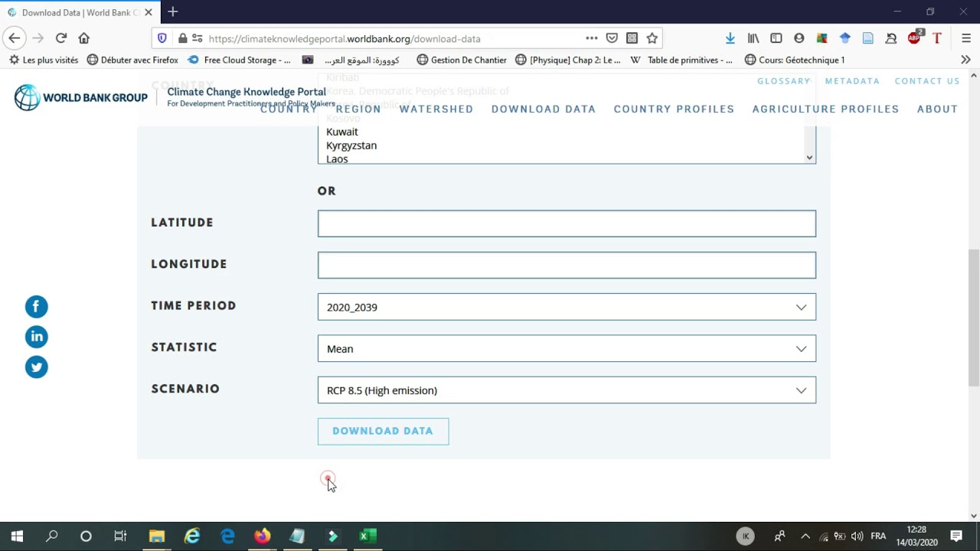Open Windows Start menu
Screen dimensions: 980x551
click(x=17, y=536)
